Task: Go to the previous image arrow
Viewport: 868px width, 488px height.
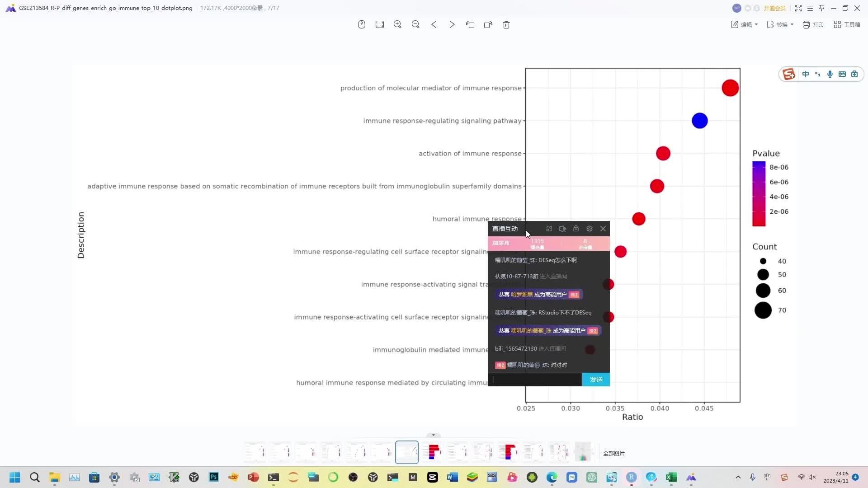Action: click(434, 24)
